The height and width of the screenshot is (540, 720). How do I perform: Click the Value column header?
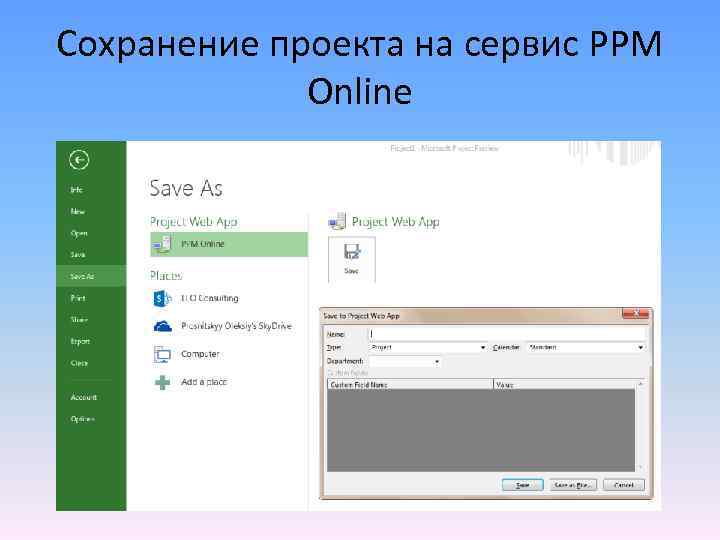pyautogui.click(x=564, y=385)
